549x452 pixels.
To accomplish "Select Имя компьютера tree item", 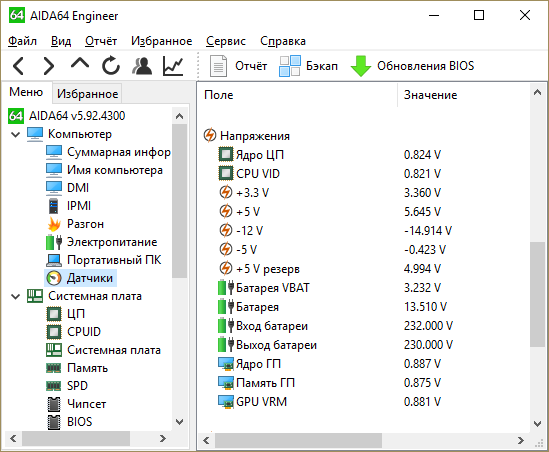I will 104,170.
